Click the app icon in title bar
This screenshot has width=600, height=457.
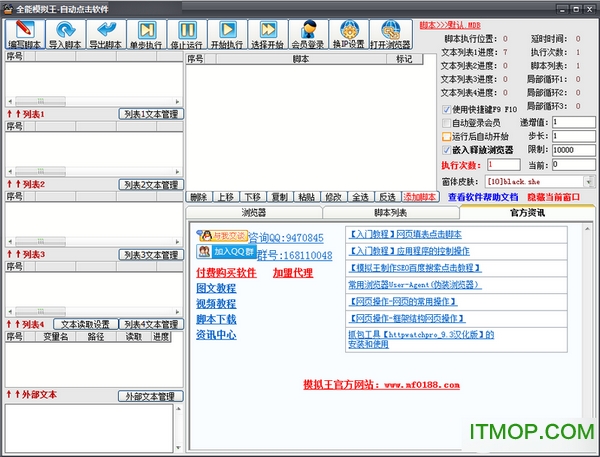coord(8,9)
